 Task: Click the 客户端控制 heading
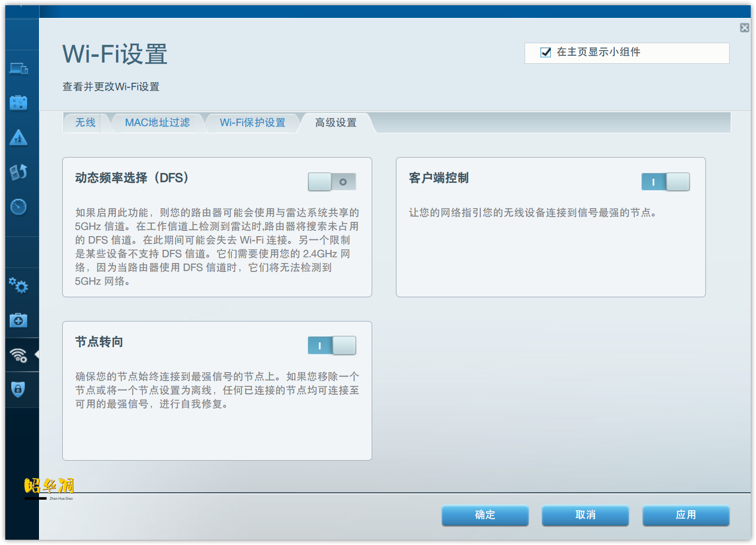click(439, 178)
